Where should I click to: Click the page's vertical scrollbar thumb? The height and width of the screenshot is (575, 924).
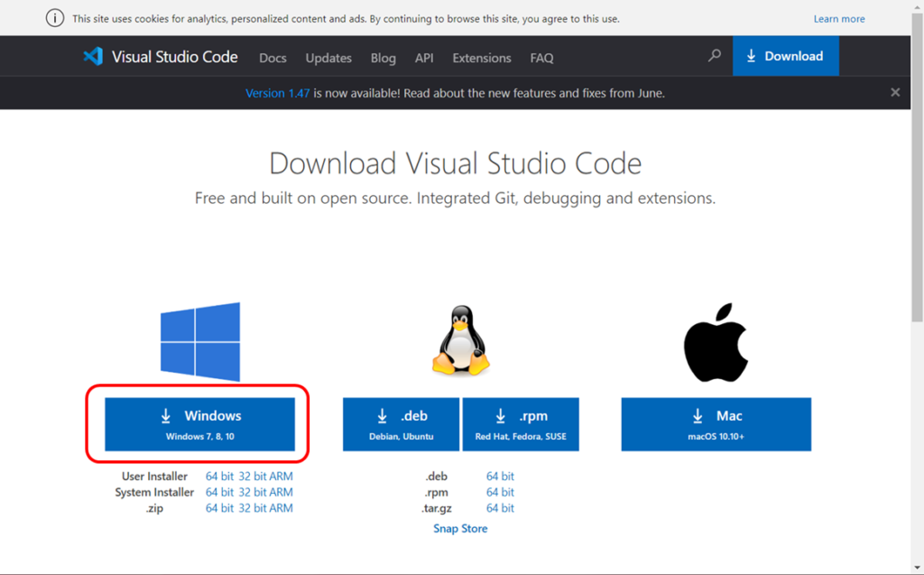click(917, 168)
